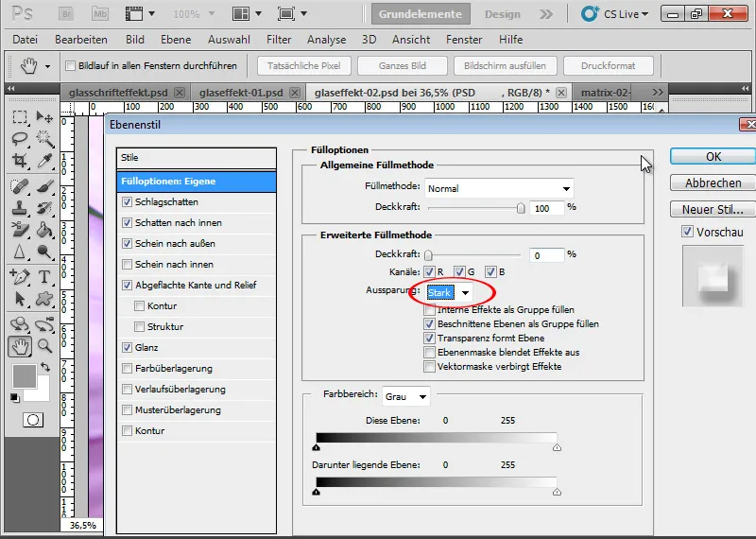The width and height of the screenshot is (756, 539).
Task: Select the Lasso tool
Action: click(19, 139)
